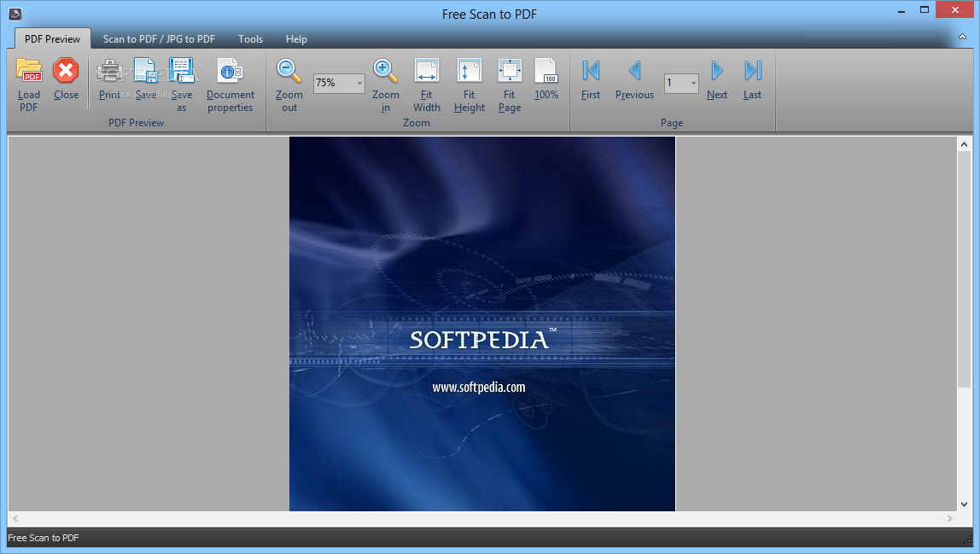Save the PDF document
This screenshot has width=980, height=554.
point(146,79)
